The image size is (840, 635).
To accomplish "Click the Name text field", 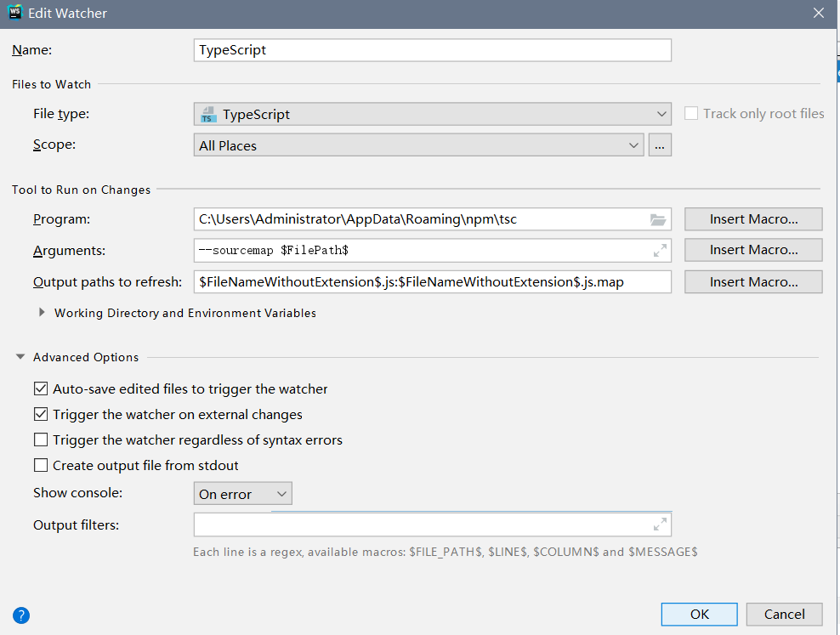I will 432,50.
